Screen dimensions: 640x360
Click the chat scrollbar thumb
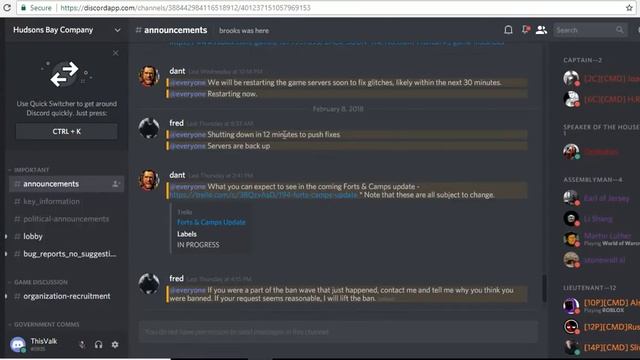(544, 288)
